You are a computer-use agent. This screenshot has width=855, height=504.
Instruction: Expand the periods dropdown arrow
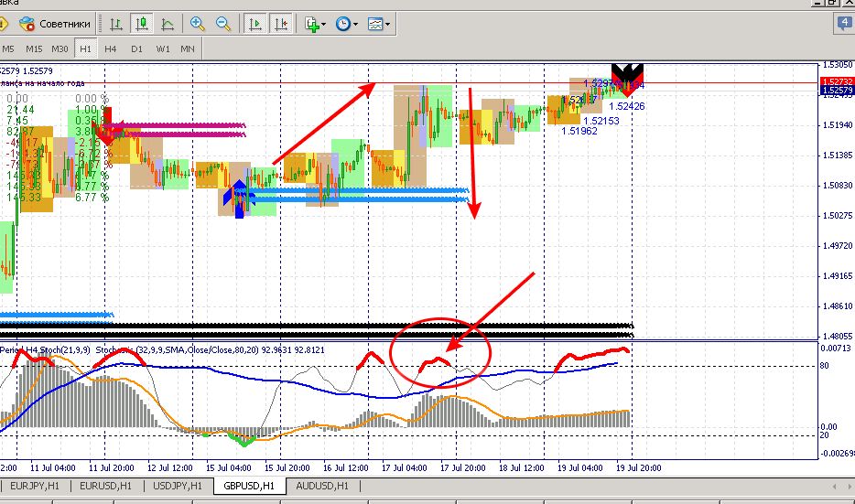point(355,25)
